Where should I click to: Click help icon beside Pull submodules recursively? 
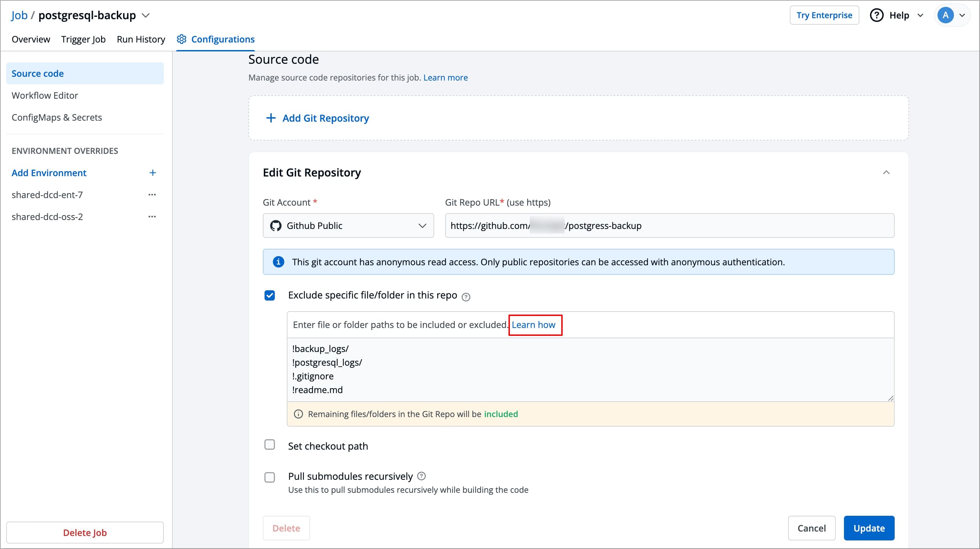[x=421, y=476]
